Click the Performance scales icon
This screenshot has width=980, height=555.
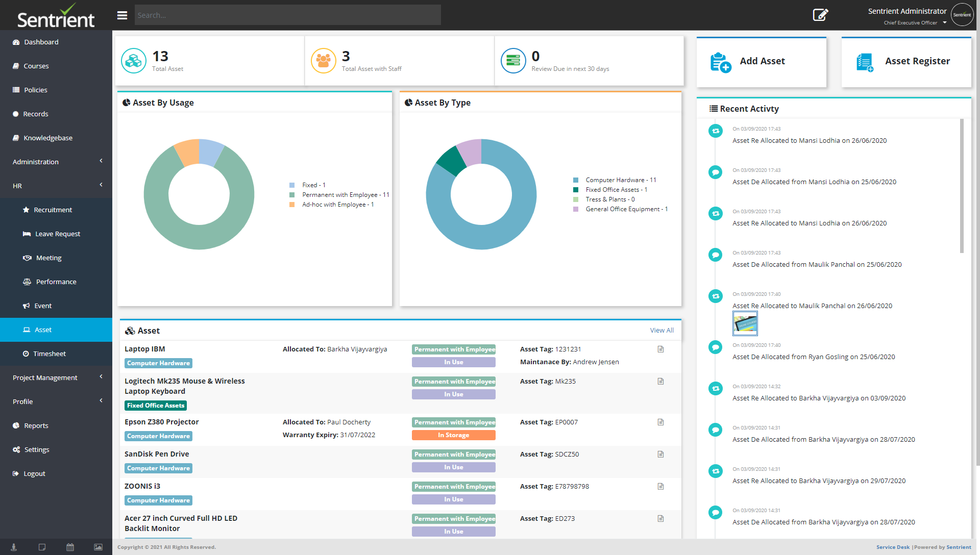[27, 282]
